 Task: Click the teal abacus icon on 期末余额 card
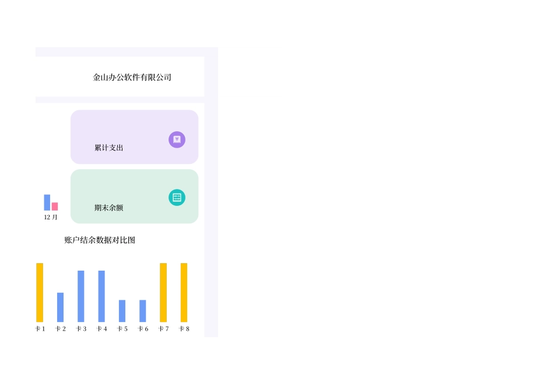[x=177, y=197]
